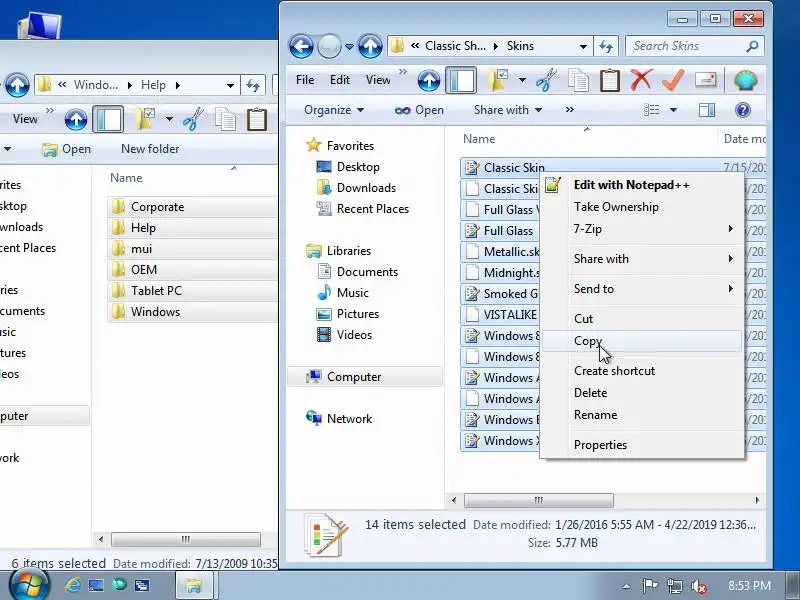The image size is (800, 600).
Task: Click Notepad++ icon in context menu
Action: point(554,185)
